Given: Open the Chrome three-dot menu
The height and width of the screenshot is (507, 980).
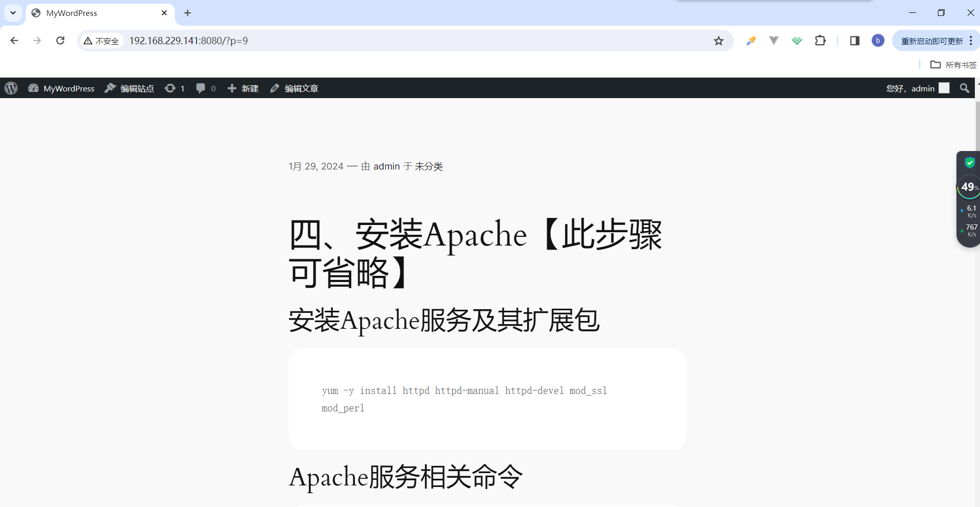Looking at the screenshot, I should click(x=971, y=41).
